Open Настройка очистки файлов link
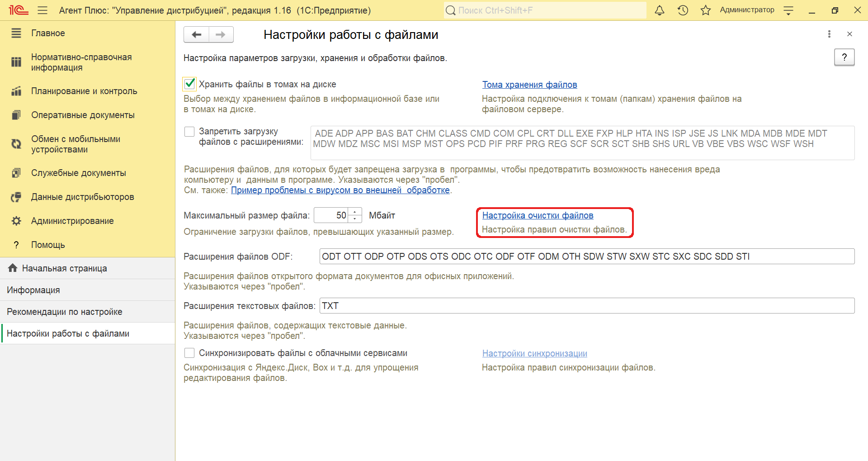 [538, 215]
